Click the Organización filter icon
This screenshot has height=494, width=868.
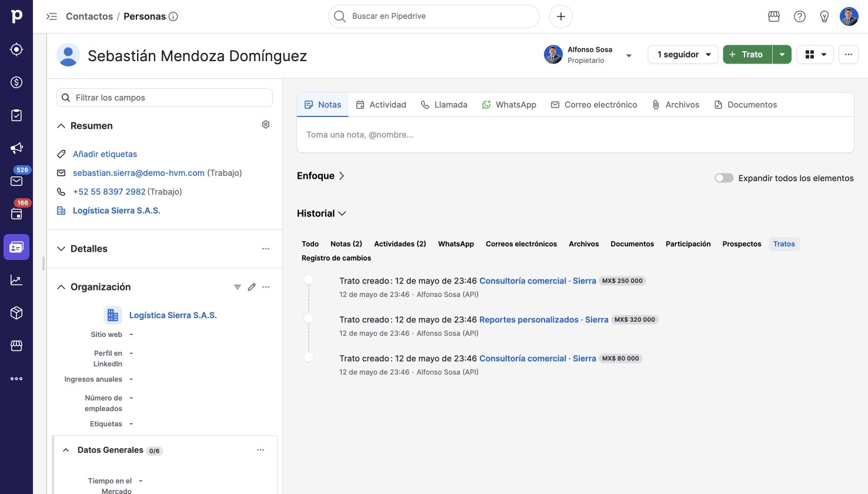pos(238,287)
